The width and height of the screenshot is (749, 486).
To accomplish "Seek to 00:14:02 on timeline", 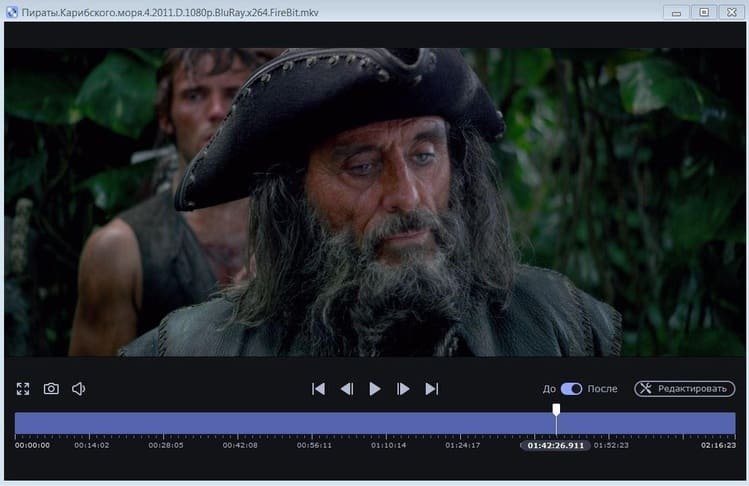I will [x=92, y=423].
